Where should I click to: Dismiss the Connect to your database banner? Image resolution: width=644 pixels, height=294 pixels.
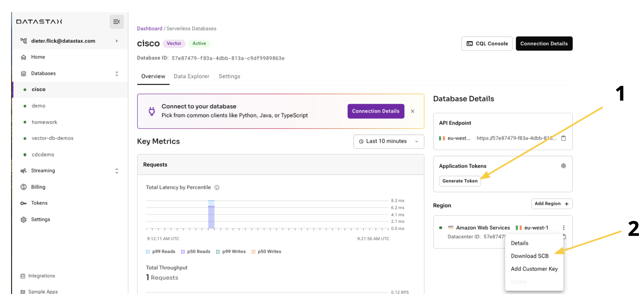[x=412, y=111]
